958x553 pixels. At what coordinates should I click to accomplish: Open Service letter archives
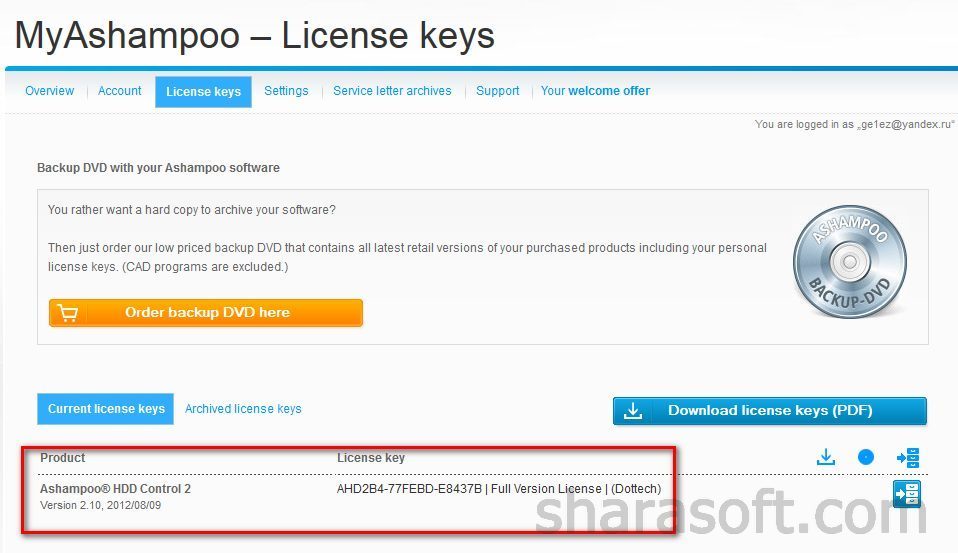(x=392, y=90)
